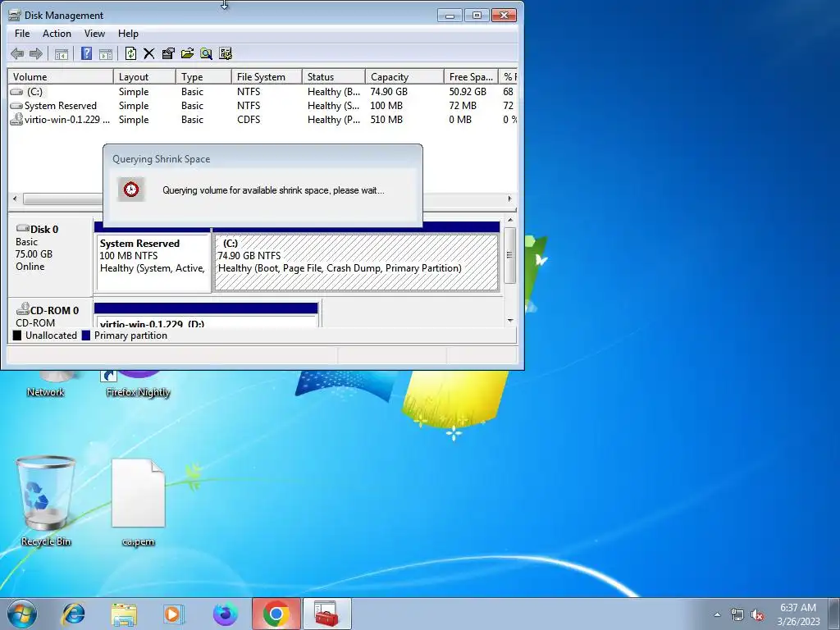The height and width of the screenshot is (630, 840).
Task: Sort by the Volume column header
Action: click(61, 76)
